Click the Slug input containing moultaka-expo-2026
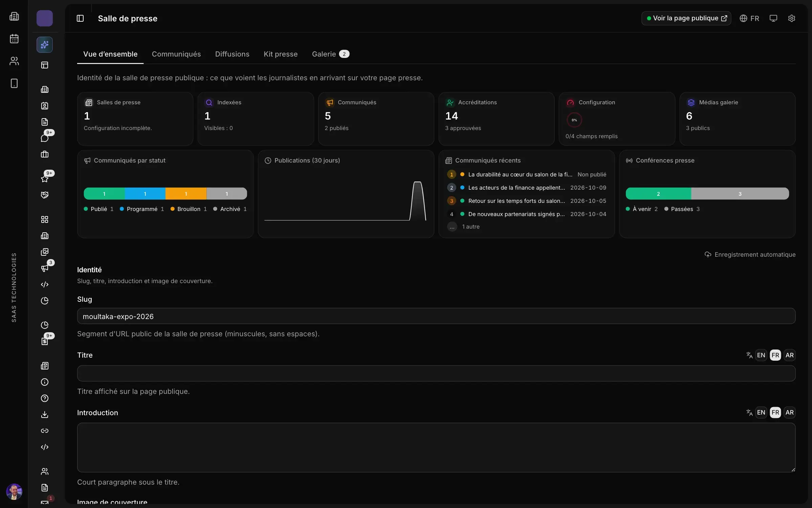The image size is (812, 508). coord(436,316)
